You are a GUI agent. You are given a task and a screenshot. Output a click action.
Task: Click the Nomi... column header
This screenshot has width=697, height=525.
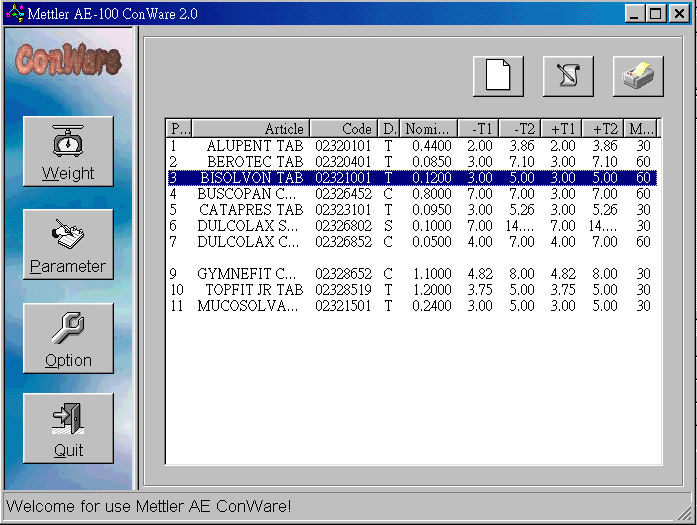coord(429,128)
